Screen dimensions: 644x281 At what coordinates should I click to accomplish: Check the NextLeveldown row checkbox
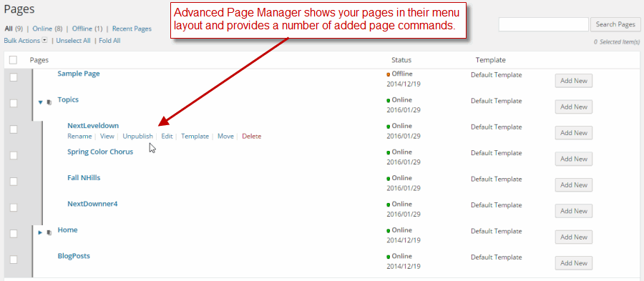pos(13,129)
